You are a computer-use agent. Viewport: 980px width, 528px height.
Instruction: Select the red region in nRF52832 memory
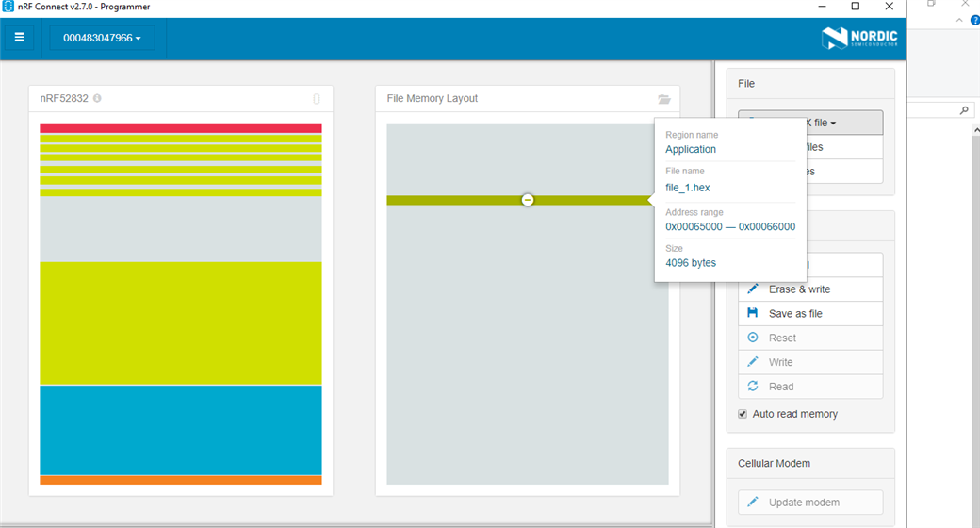(181, 128)
